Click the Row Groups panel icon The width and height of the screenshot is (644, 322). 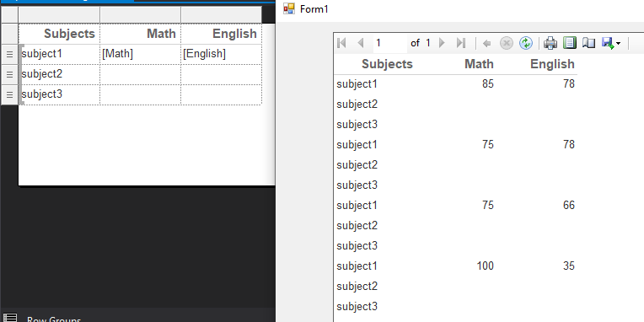point(9,318)
